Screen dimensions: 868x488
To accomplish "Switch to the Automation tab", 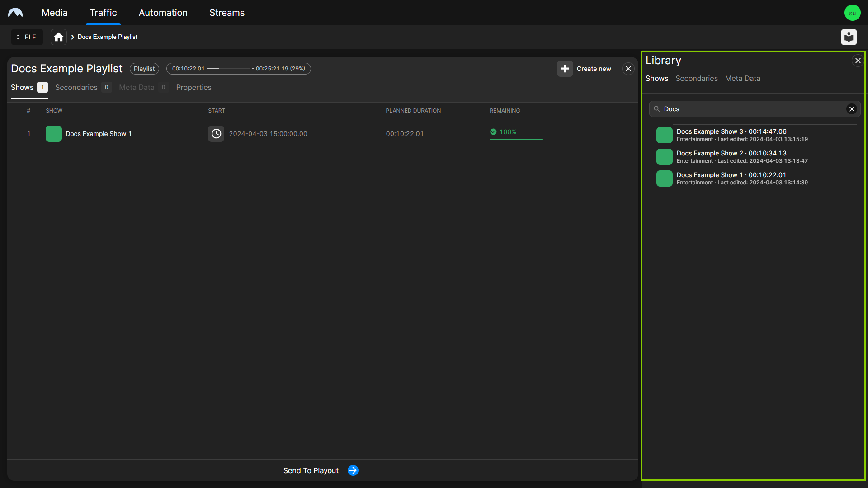I will 163,12.
